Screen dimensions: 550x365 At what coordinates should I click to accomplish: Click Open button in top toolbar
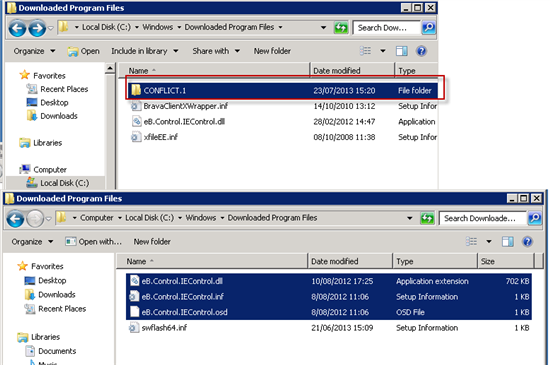[83, 51]
